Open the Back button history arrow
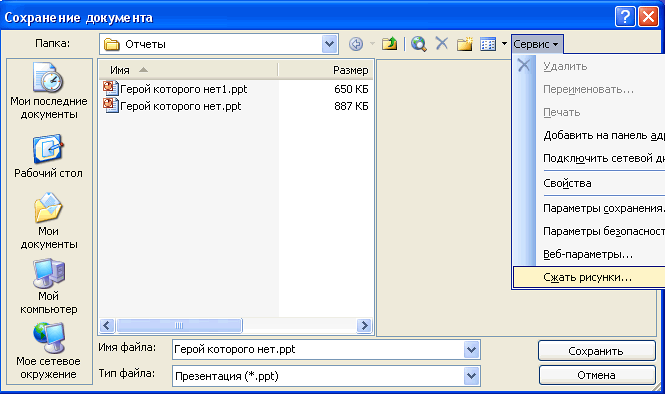The image size is (665, 394). click(x=372, y=44)
